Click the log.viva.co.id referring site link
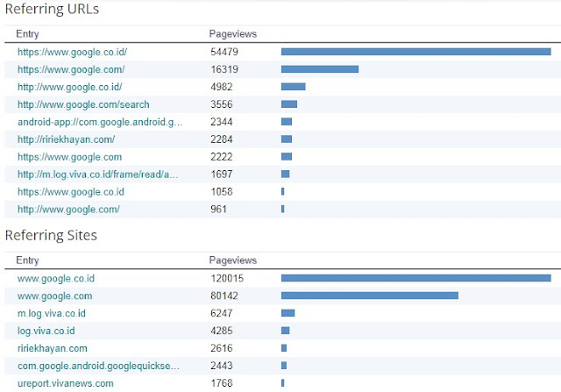 coord(46,331)
